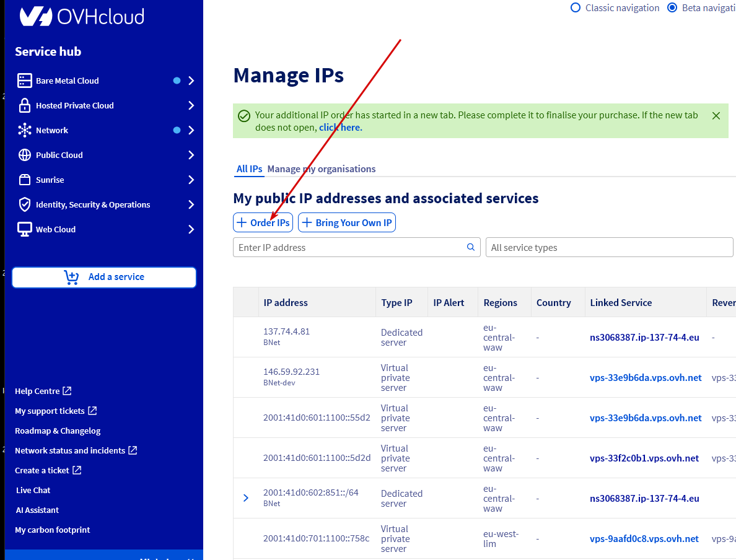
Task: Open My carbon footprint link
Action: 53,530
